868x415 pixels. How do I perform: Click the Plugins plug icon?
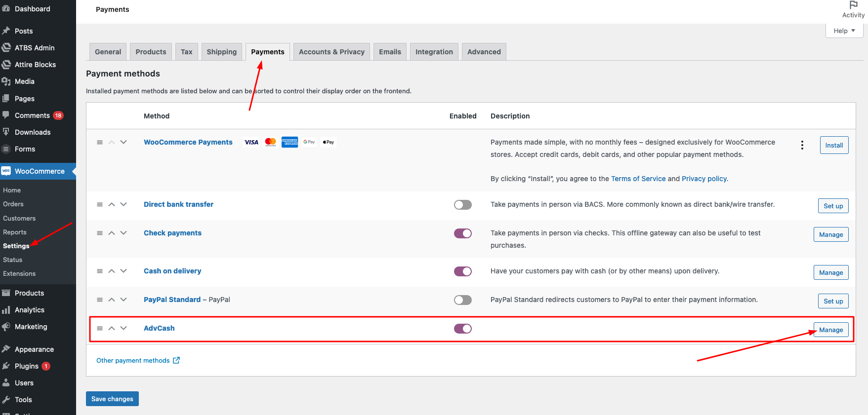(x=6, y=366)
